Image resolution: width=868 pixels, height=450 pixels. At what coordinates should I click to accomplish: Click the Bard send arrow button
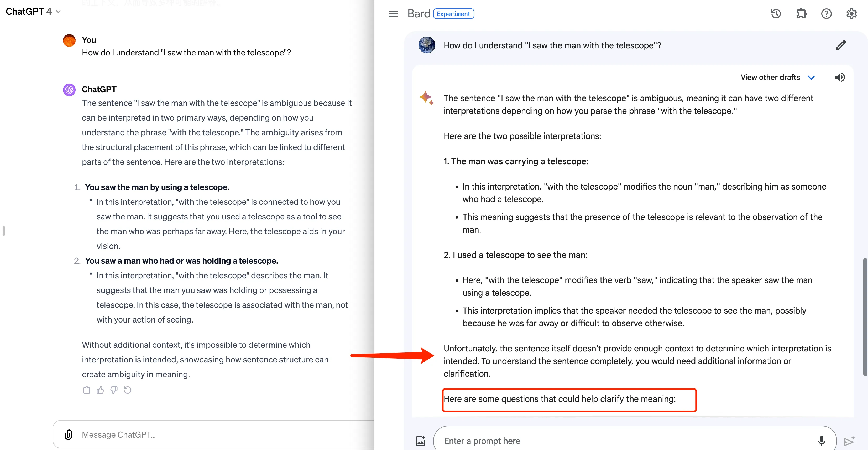(849, 441)
